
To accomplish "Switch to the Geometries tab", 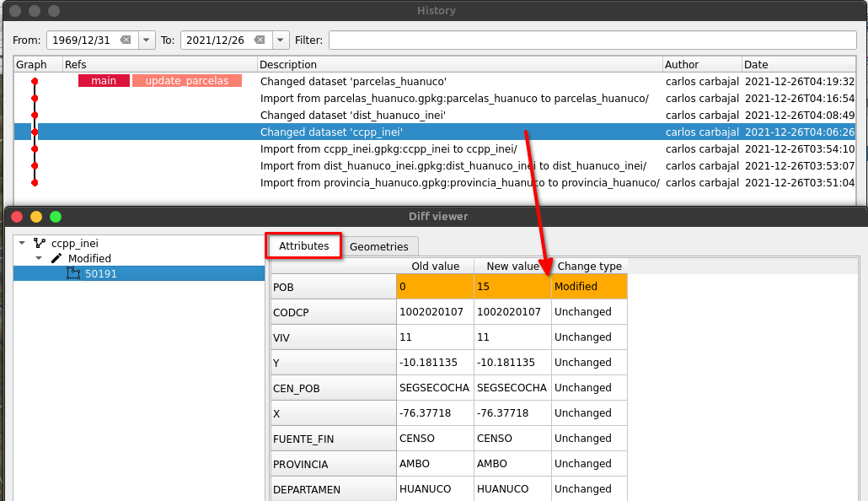I will tap(379, 246).
